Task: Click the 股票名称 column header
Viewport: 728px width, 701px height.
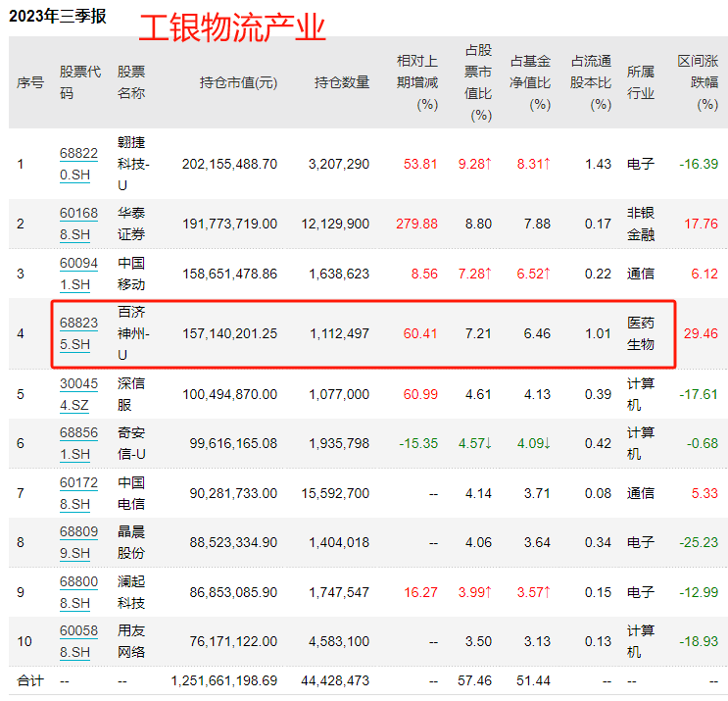Action: point(131,82)
